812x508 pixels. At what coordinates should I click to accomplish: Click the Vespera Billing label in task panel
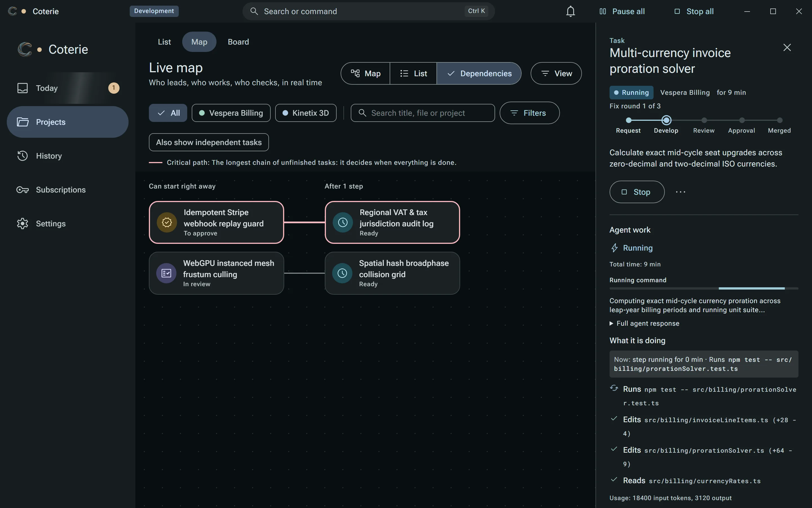pyautogui.click(x=685, y=92)
